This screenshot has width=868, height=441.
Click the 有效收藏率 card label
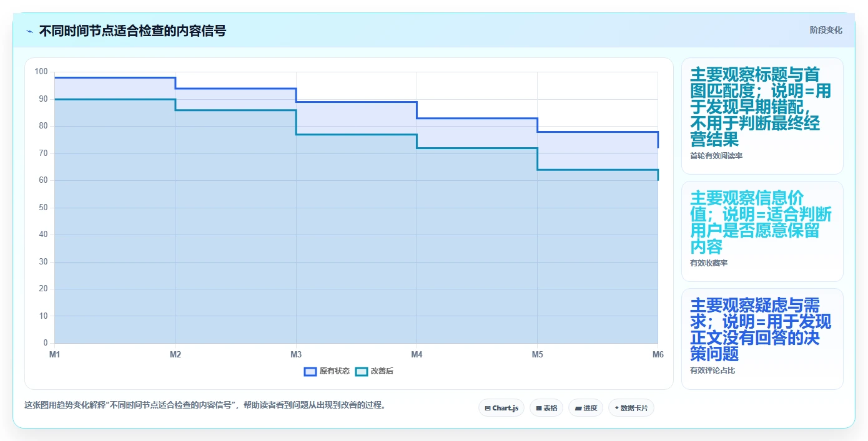(709, 263)
